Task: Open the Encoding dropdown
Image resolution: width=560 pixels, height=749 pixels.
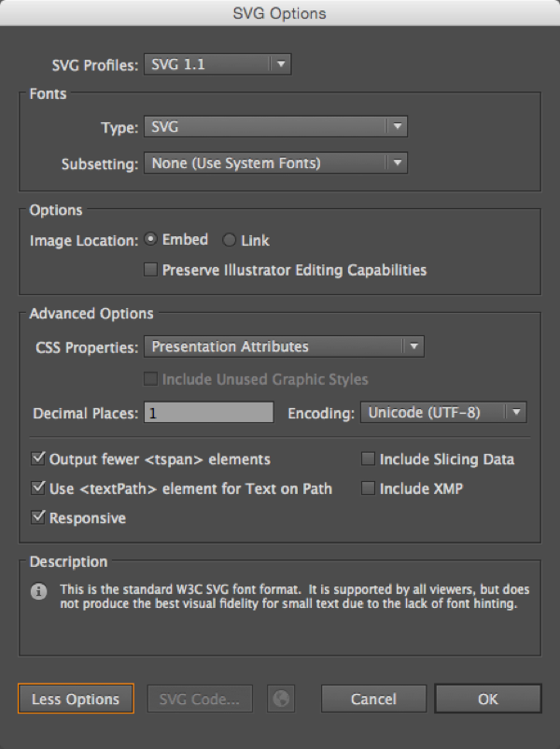Action: pos(444,412)
